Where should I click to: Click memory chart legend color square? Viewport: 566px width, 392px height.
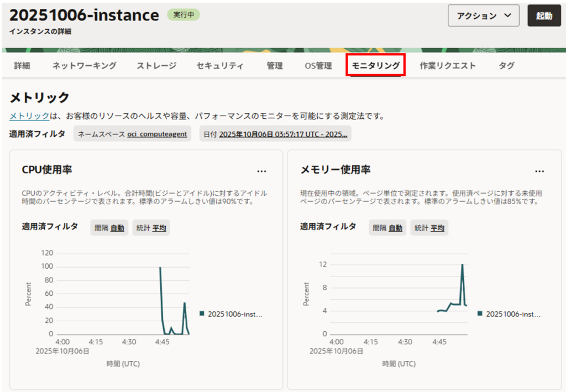480,313
